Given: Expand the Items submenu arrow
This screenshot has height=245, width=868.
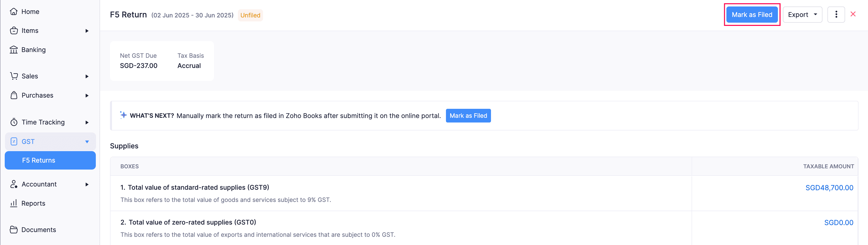Looking at the screenshot, I should tap(87, 31).
